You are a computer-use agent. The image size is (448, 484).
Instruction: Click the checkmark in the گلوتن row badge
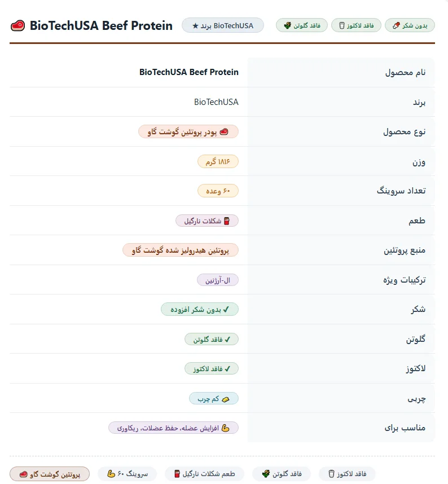pos(227,340)
